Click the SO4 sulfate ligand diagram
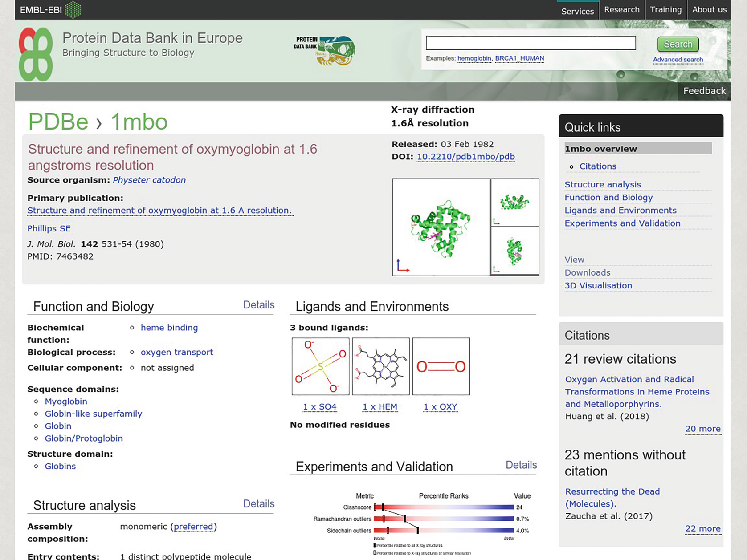This screenshot has width=747, height=560. tap(320, 366)
